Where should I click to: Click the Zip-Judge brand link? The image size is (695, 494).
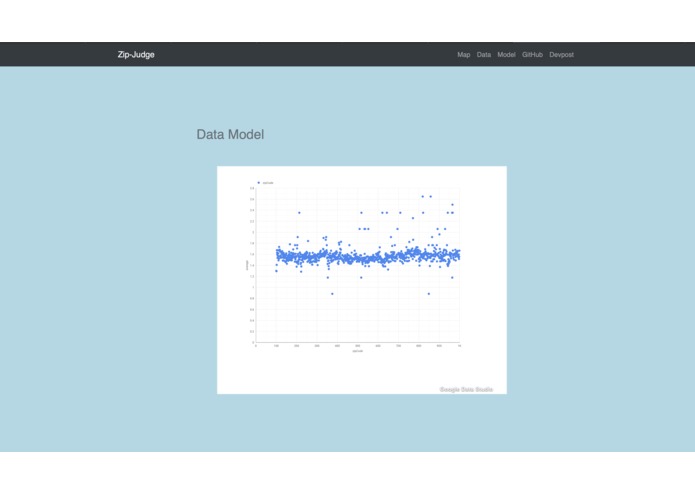tap(136, 54)
